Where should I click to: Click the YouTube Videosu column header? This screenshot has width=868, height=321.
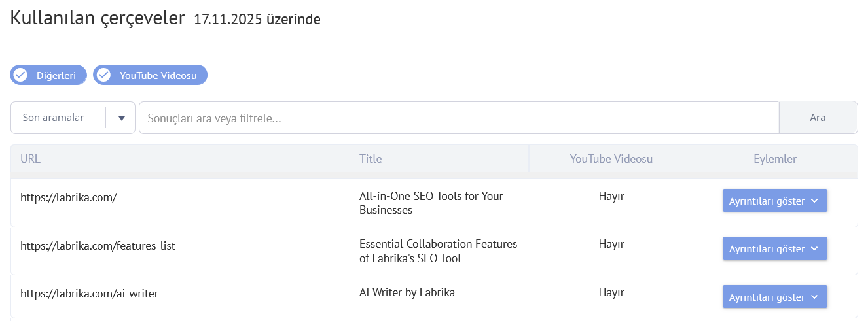click(611, 159)
